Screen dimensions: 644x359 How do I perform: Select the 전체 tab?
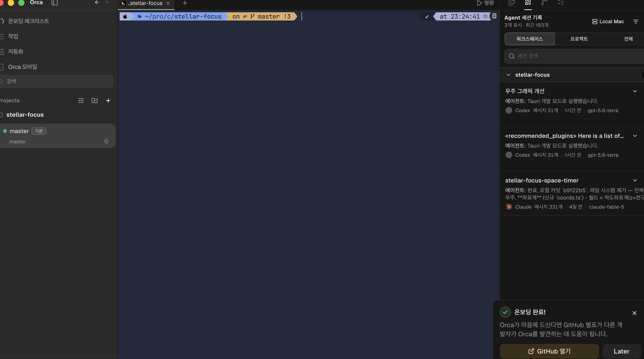[628, 39]
